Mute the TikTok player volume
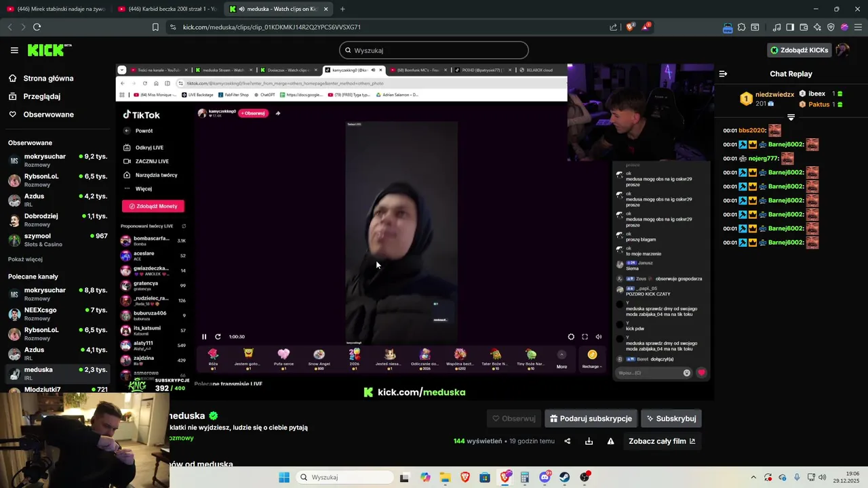 [599, 337]
